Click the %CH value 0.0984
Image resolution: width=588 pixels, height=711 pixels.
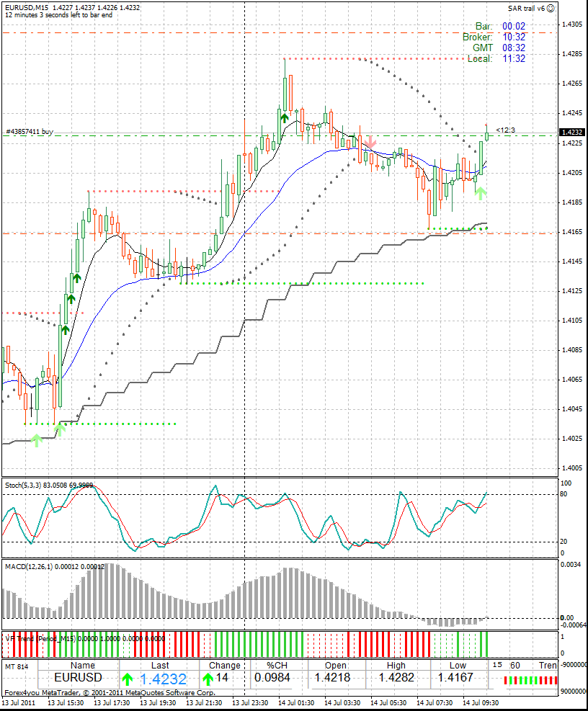pyautogui.click(x=272, y=677)
